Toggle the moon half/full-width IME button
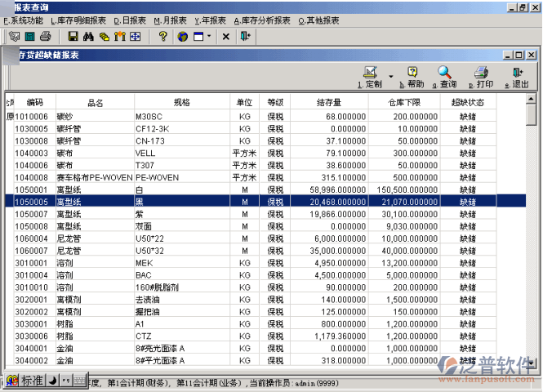 coord(52,381)
